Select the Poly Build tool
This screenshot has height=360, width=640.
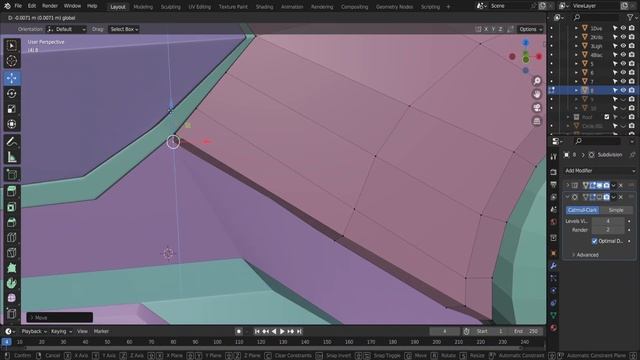(x=11, y=268)
